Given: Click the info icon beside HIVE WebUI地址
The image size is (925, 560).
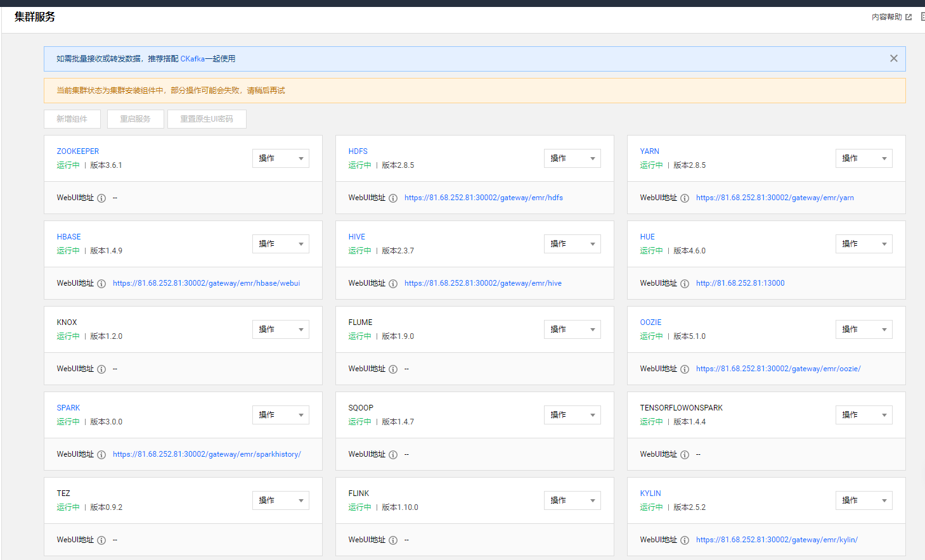Looking at the screenshot, I should [x=393, y=284].
